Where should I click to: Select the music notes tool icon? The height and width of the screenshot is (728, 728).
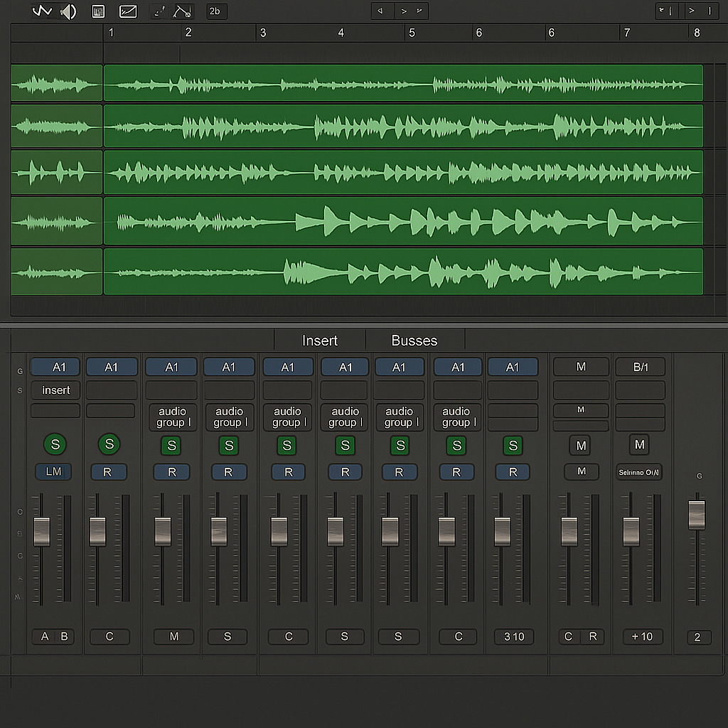click(160, 11)
